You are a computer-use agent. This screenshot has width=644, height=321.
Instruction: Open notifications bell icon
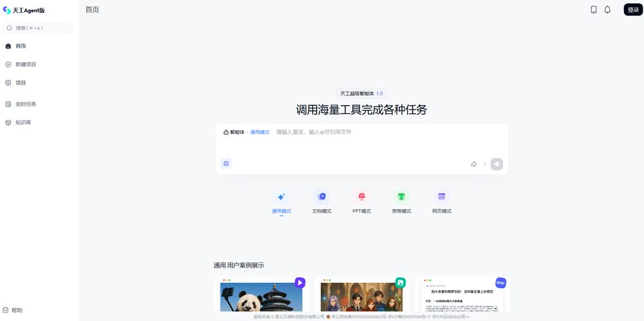point(607,10)
